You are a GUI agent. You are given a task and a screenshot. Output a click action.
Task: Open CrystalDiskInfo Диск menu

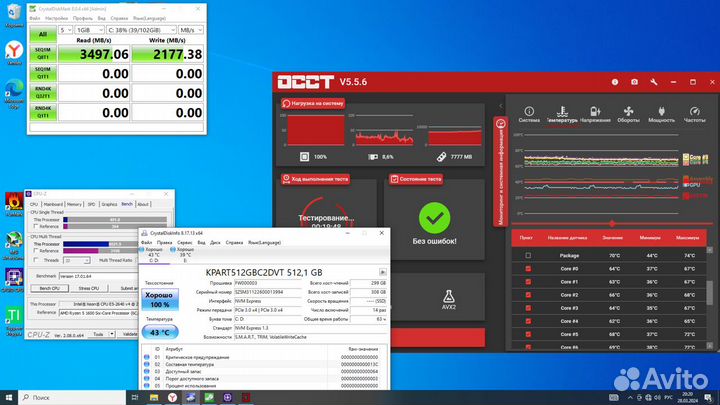pos(215,242)
